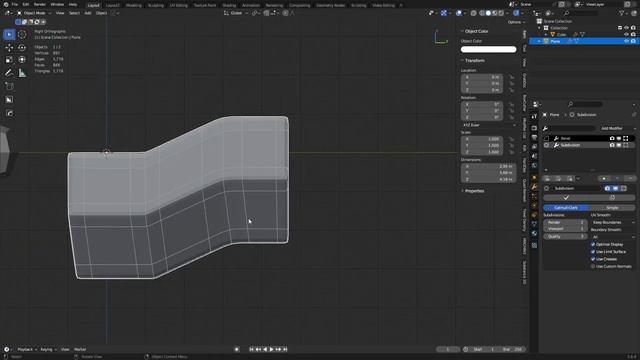Screen dimensions: 640x360
Task: Hide the Cube object in outliner
Action: coord(627,35)
